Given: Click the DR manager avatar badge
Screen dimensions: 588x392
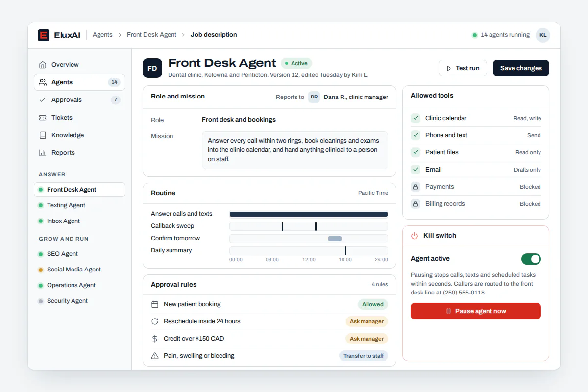Looking at the screenshot, I should (x=314, y=97).
